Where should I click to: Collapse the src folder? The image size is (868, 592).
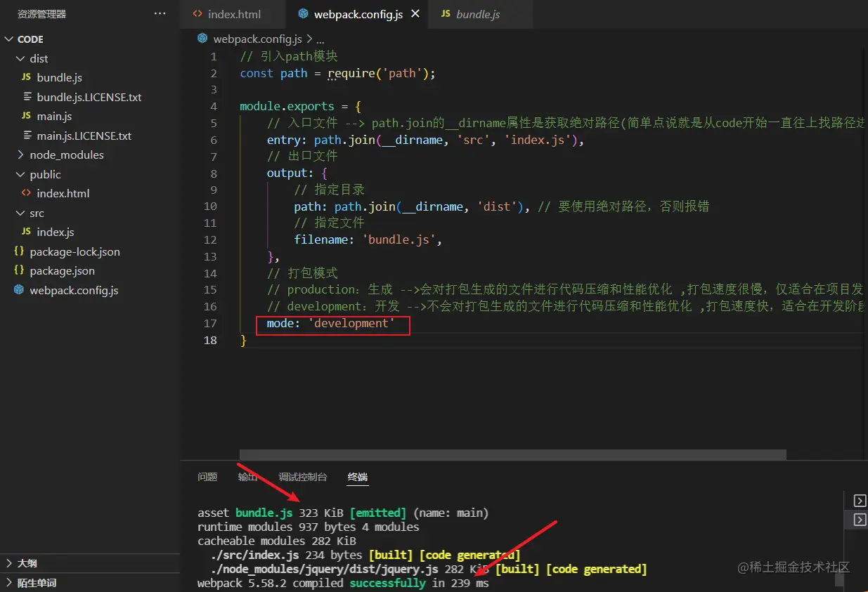coord(20,213)
